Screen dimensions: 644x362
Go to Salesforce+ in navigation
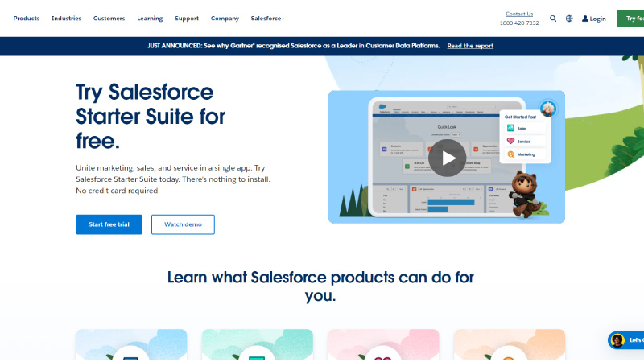(x=267, y=19)
